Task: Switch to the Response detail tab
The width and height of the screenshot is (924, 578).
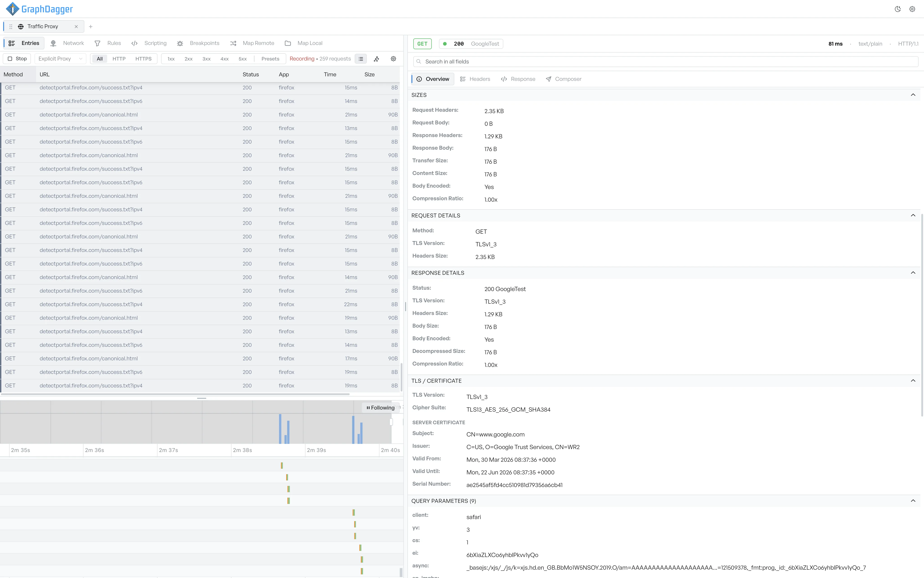Action: [518, 79]
